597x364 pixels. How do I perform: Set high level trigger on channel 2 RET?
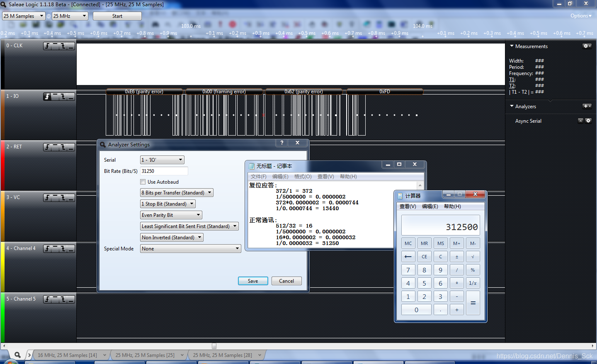click(55, 147)
